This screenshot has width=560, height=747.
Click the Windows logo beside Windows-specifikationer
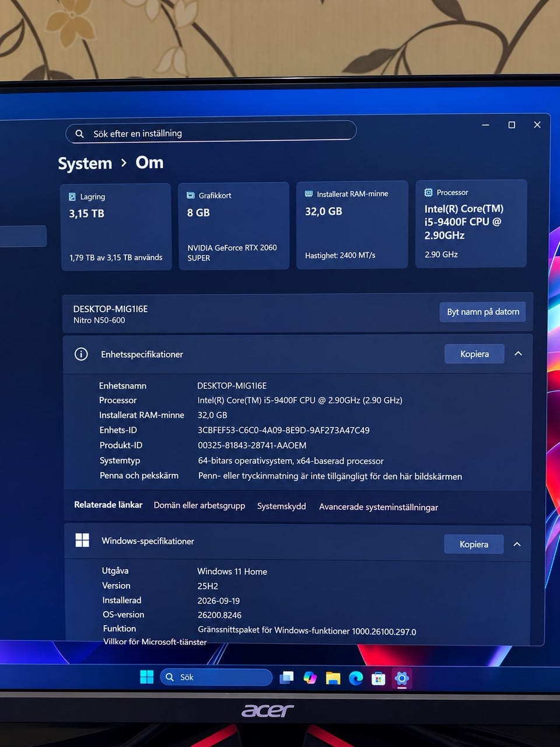82,540
